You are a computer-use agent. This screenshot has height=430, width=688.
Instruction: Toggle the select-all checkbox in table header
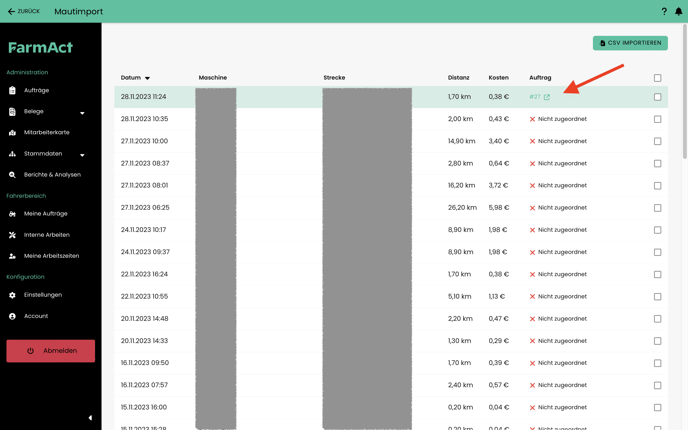[x=657, y=78]
